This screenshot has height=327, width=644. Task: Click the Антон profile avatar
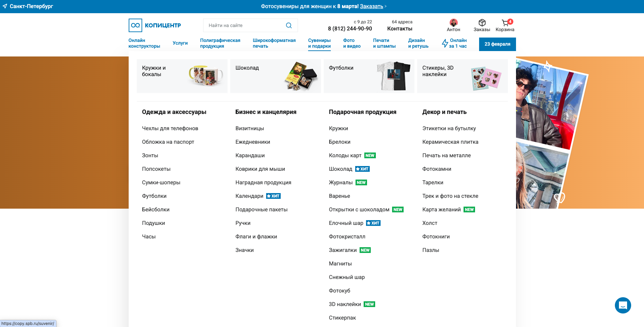[453, 23]
